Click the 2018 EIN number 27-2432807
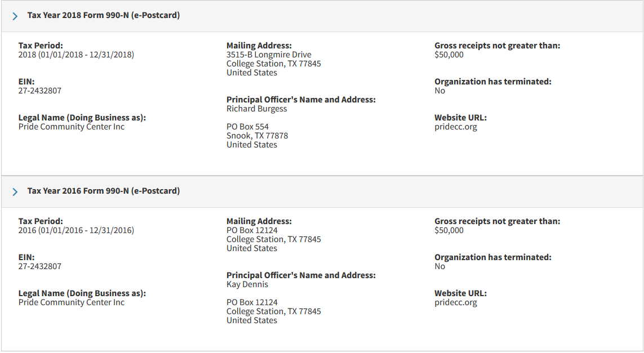This screenshot has width=644, height=353. coord(40,91)
